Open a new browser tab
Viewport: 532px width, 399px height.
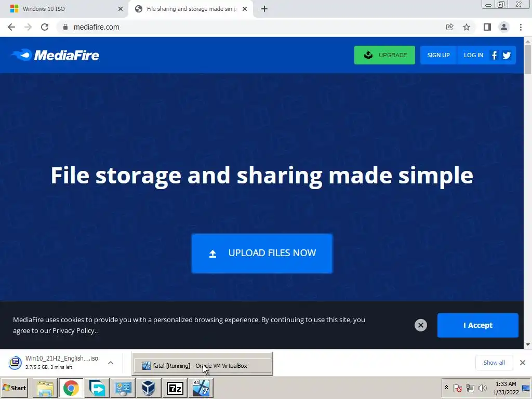pyautogui.click(x=264, y=9)
